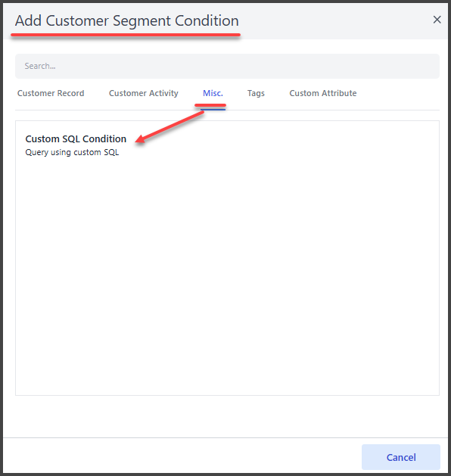Select the Misc. tab
Screen dimensions: 451x476
pos(213,93)
